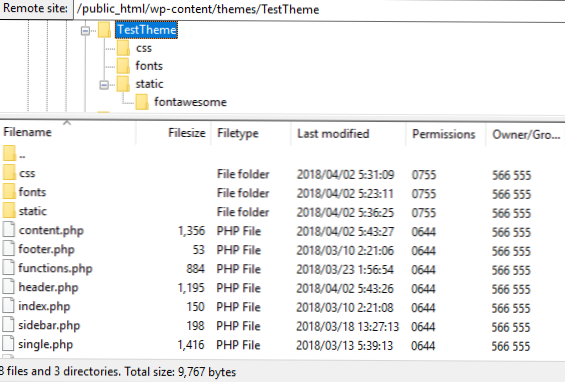This screenshot has height=382, width=565.
Task: Click the 0644 permissions of index.php
Action: pyautogui.click(x=423, y=308)
